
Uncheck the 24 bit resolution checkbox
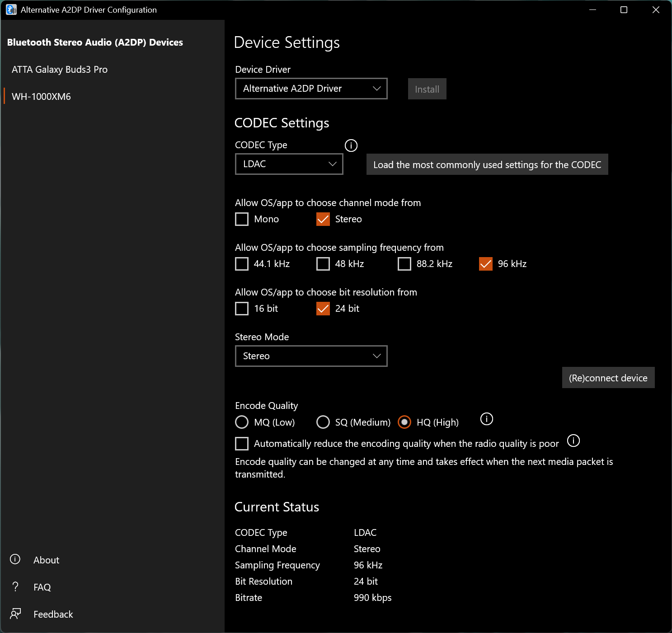(x=323, y=309)
